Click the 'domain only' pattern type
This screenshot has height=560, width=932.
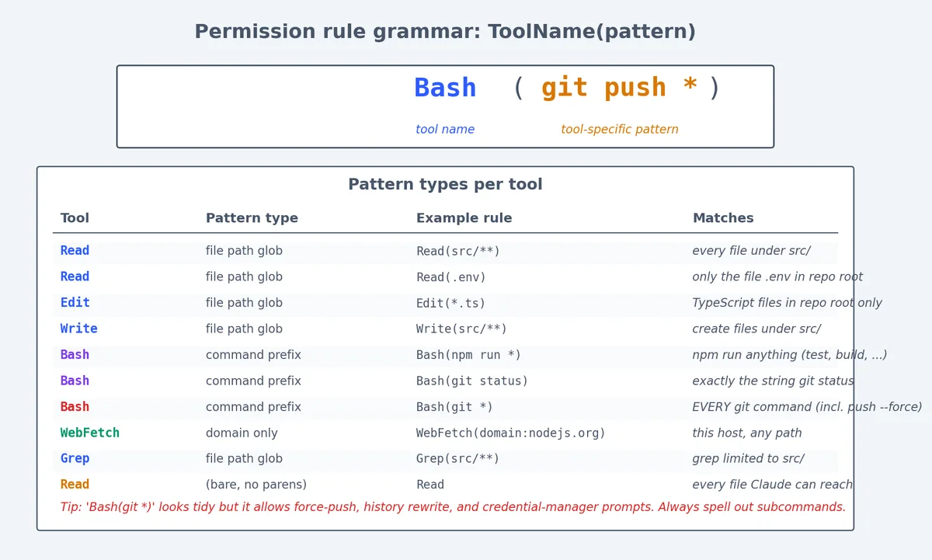[242, 433]
